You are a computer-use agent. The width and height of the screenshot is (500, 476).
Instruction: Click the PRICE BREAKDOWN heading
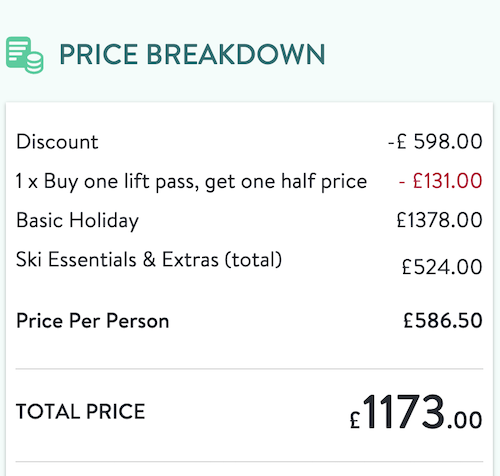pos(192,54)
